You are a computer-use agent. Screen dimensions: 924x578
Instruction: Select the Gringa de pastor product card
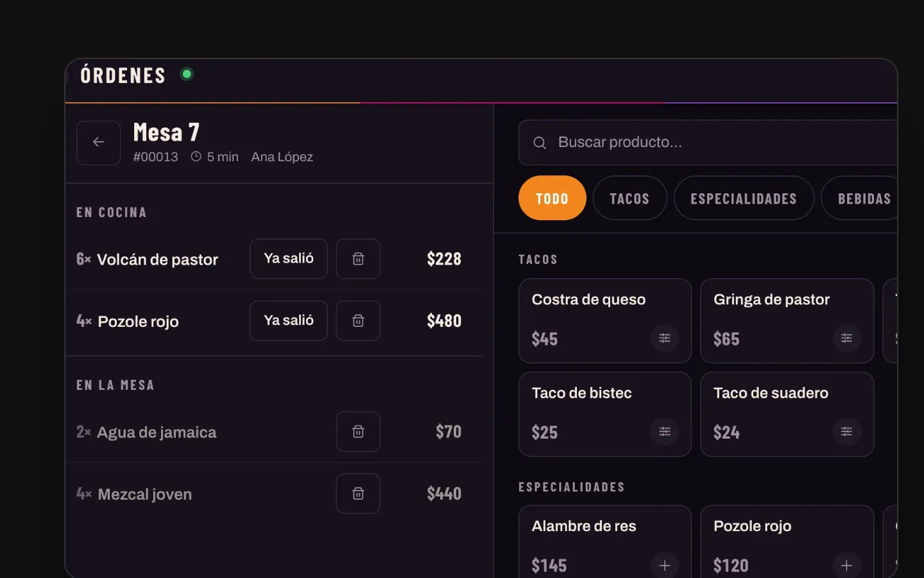pyautogui.click(x=787, y=320)
